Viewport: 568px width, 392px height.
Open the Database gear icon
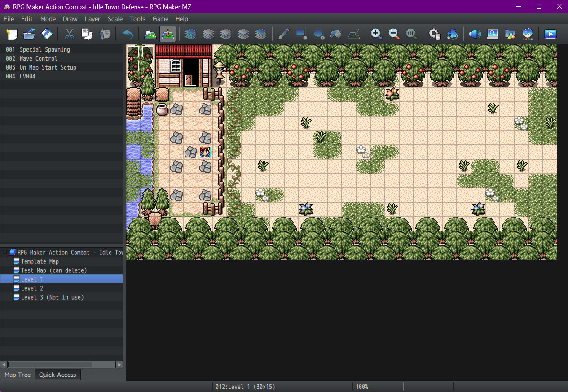pos(435,34)
